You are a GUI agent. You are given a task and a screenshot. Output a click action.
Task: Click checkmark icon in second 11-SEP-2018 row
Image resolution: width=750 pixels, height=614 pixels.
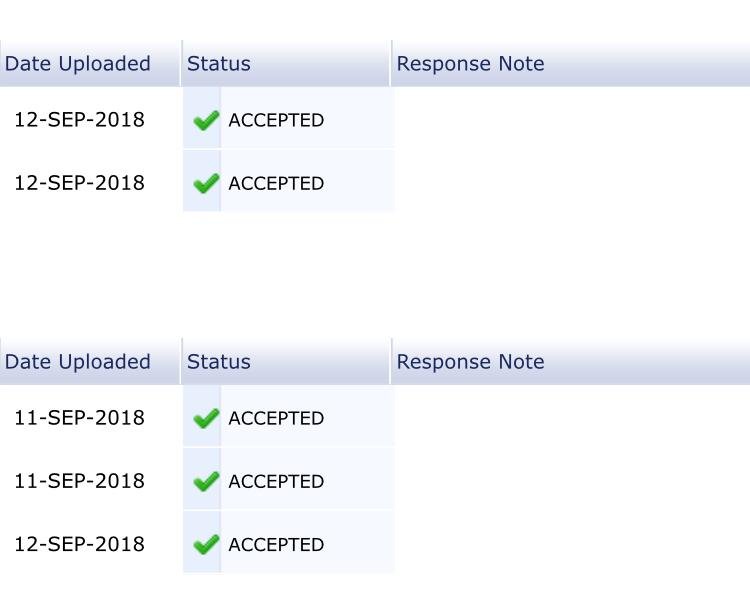click(x=206, y=482)
